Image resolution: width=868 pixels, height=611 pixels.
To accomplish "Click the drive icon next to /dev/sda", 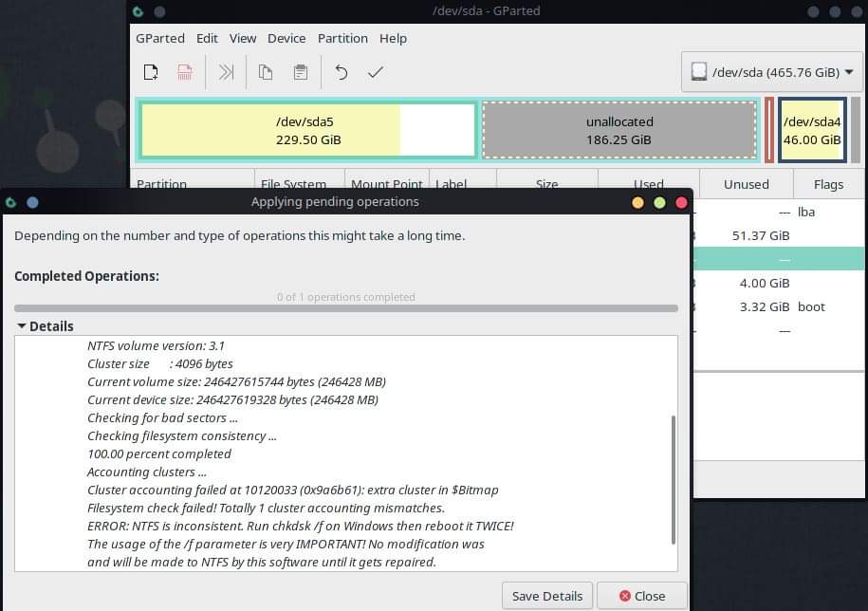I will (x=699, y=70).
